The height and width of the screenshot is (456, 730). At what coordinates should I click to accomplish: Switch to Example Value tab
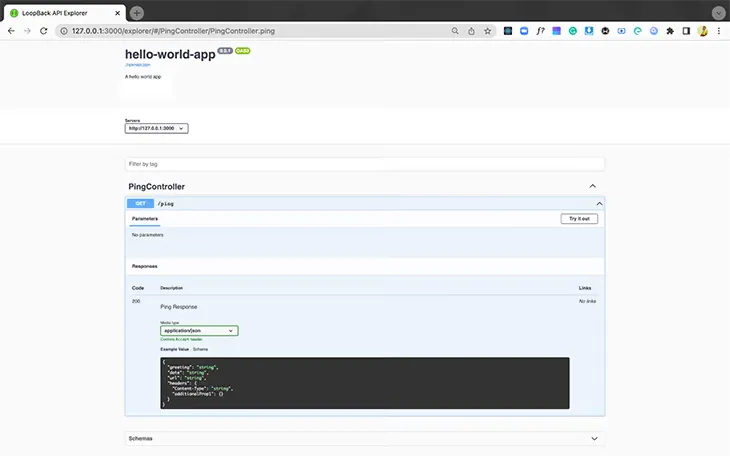[175, 349]
